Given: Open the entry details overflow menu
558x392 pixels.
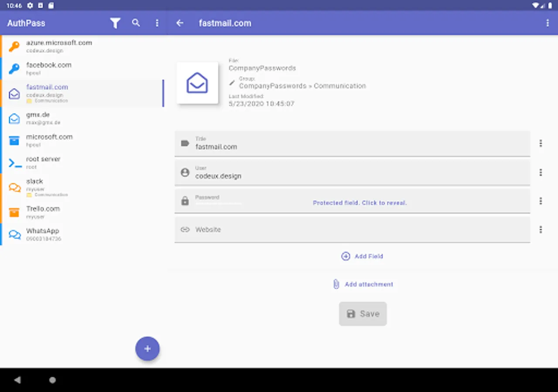Looking at the screenshot, I should coord(548,23).
